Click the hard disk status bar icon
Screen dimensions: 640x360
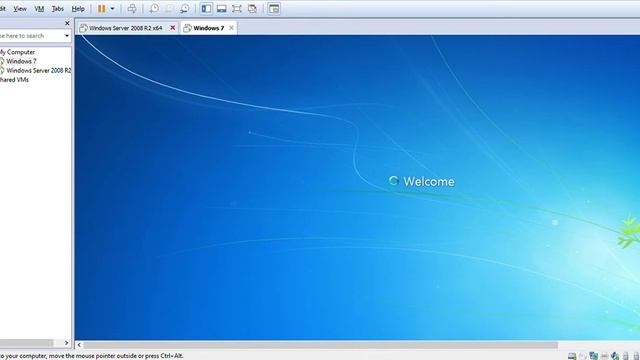572,356
